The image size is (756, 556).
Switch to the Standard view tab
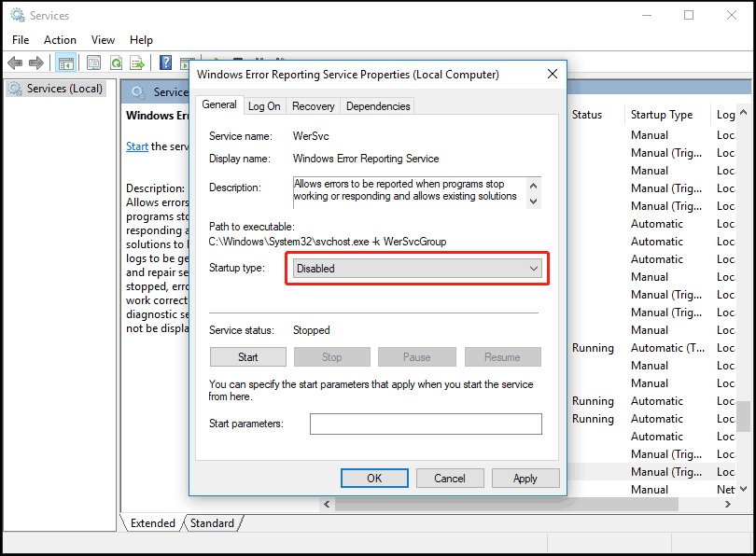click(212, 523)
